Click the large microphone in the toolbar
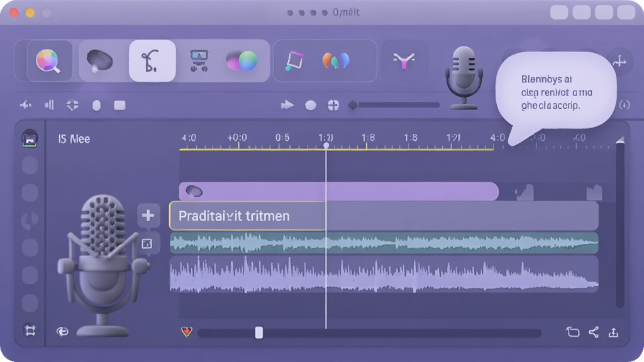644x362 pixels. coord(464,77)
